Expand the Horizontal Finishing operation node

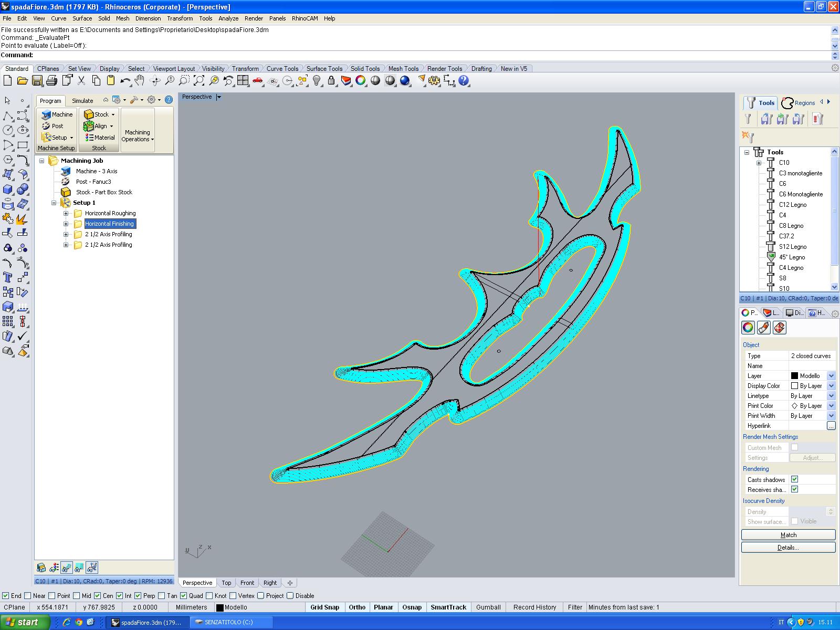[x=66, y=224]
